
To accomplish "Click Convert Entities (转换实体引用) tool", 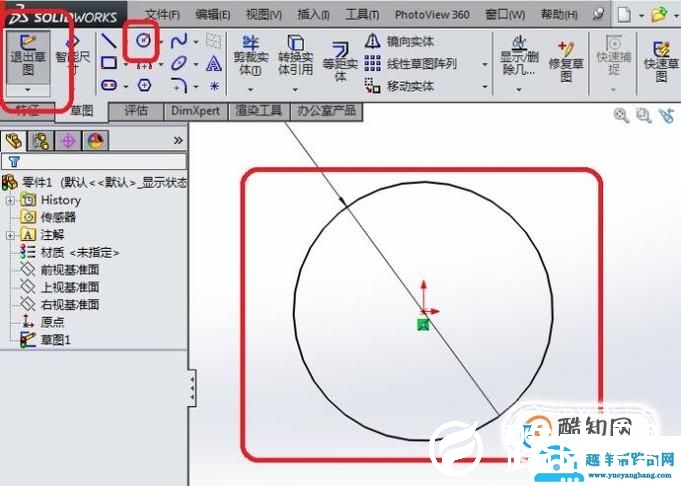I will 295,56.
